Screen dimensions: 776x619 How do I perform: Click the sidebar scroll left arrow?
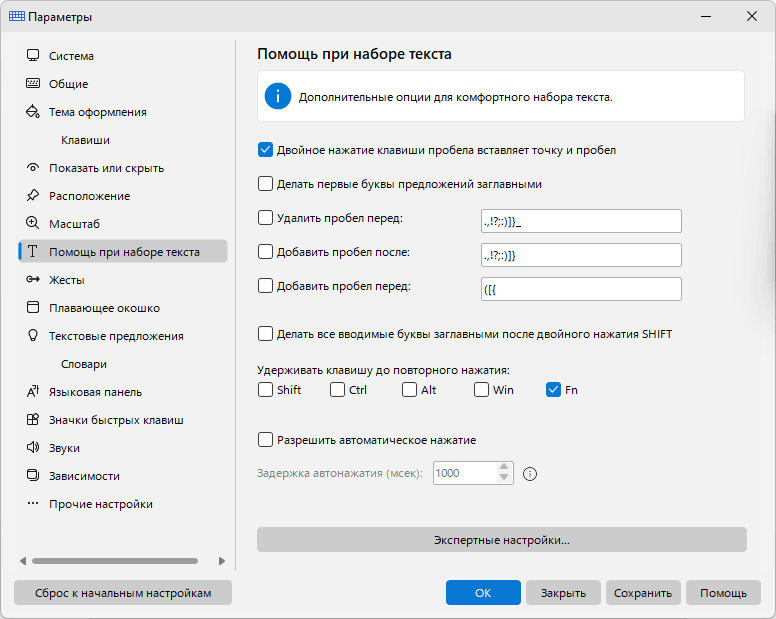click(23, 561)
